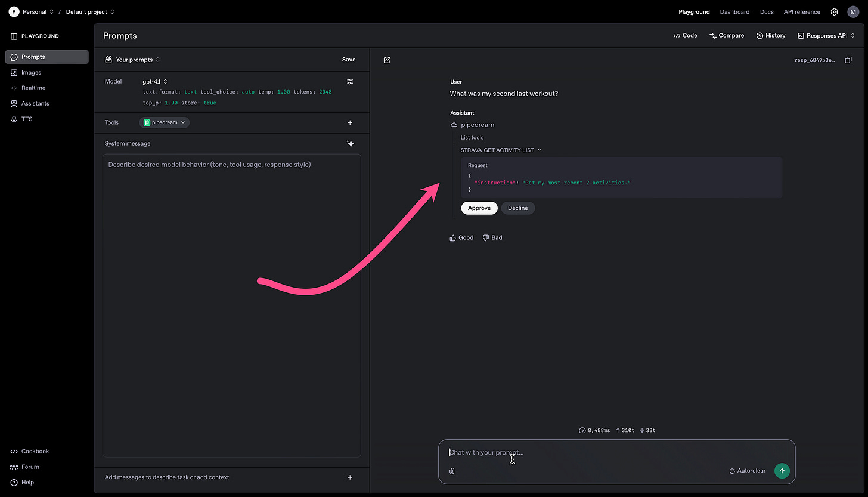This screenshot has width=868, height=497.
Task: Open Prompts in the sidebar
Action: click(x=46, y=57)
